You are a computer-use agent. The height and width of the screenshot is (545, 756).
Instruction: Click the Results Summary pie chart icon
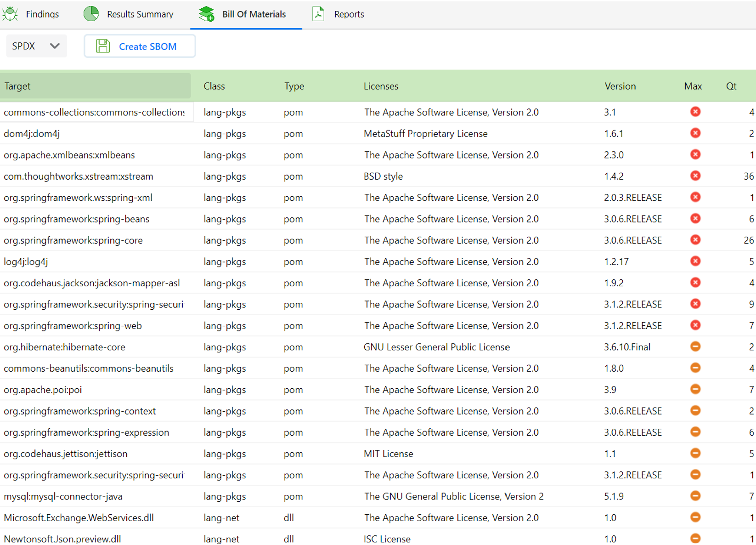point(91,14)
